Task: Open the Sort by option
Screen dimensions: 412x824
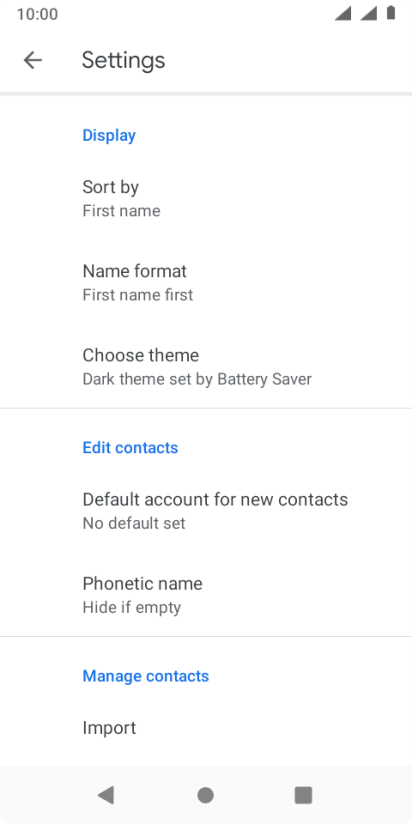Action: point(206,199)
